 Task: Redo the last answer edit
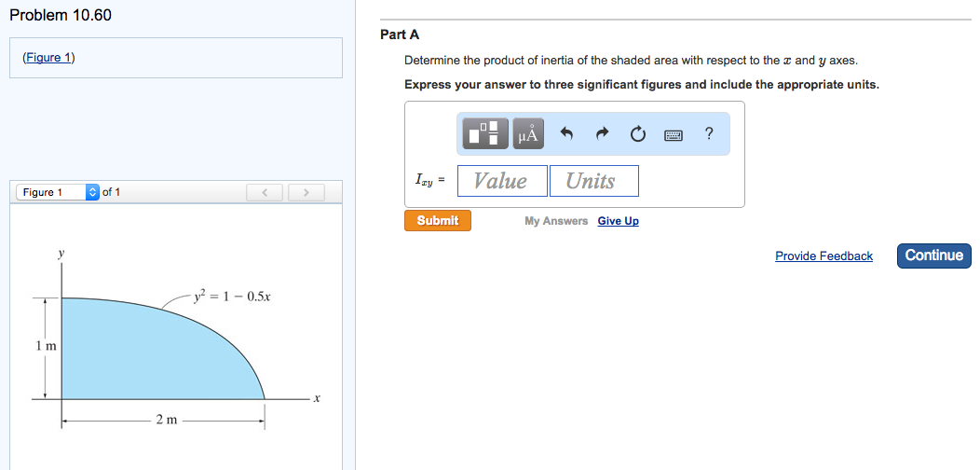(602, 134)
